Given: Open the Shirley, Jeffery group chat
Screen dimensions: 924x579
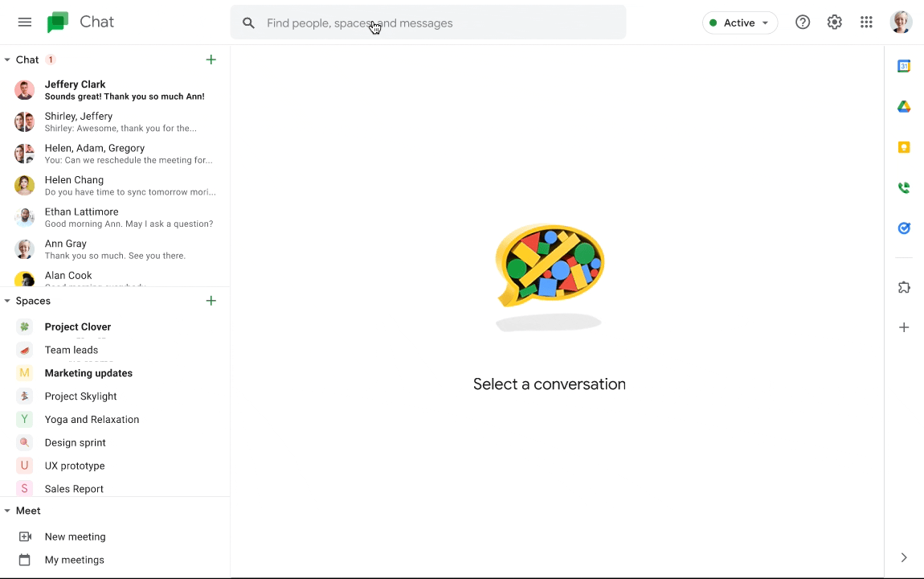Looking at the screenshot, I should click(x=115, y=122).
